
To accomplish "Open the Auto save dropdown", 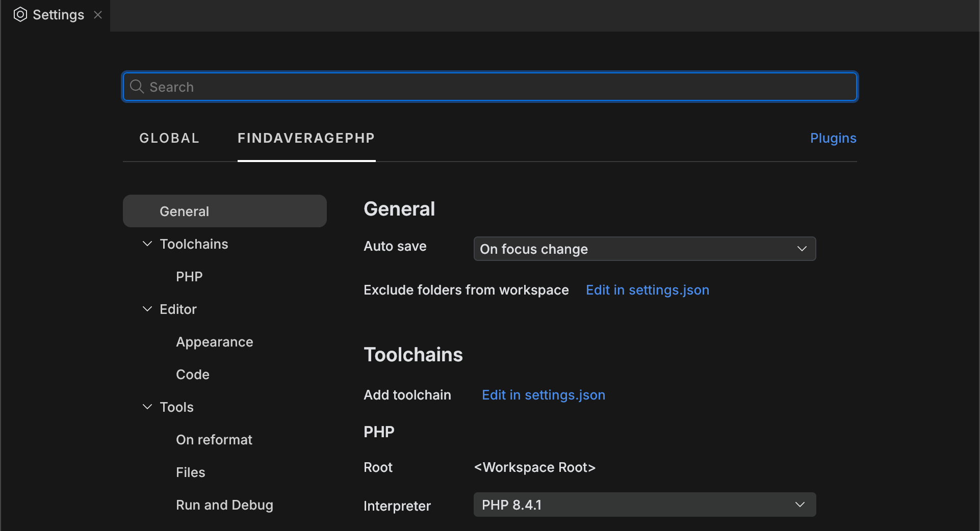I will click(x=644, y=249).
